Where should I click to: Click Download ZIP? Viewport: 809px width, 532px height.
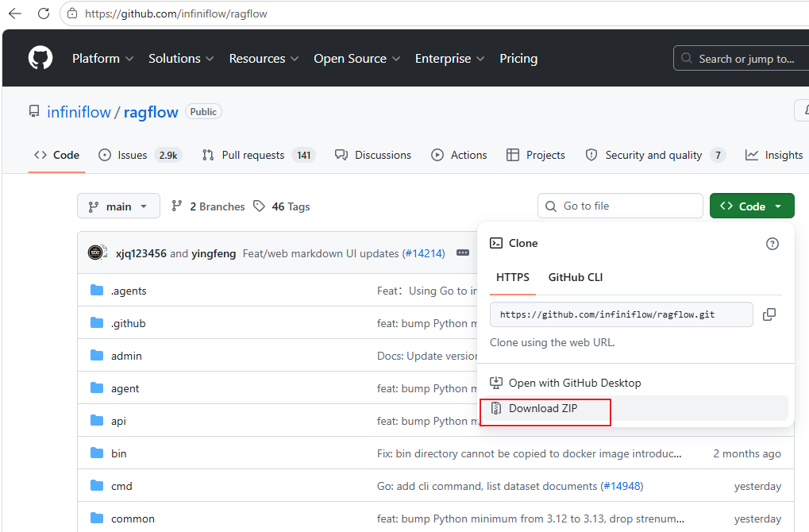coord(634,408)
